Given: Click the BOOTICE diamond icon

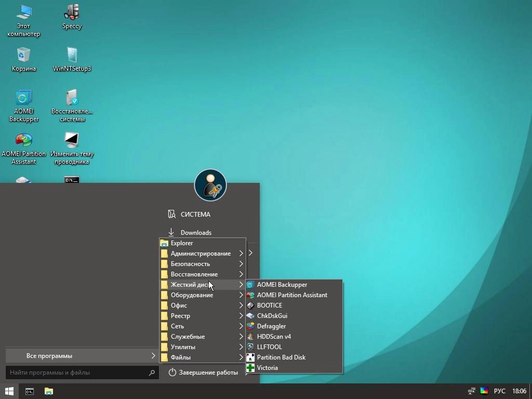Looking at the screenshot, I should pos(250,305).
